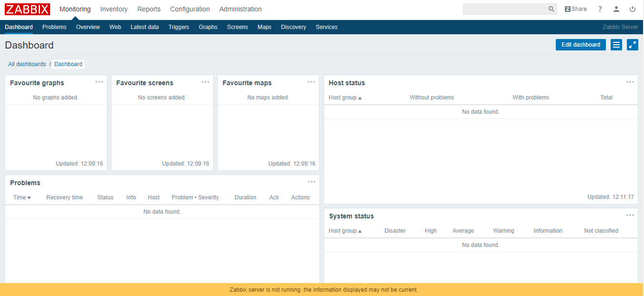Click the ZABBIX logo
The width and height of the screenshot is (644, 296).
(x=28, y=9)
